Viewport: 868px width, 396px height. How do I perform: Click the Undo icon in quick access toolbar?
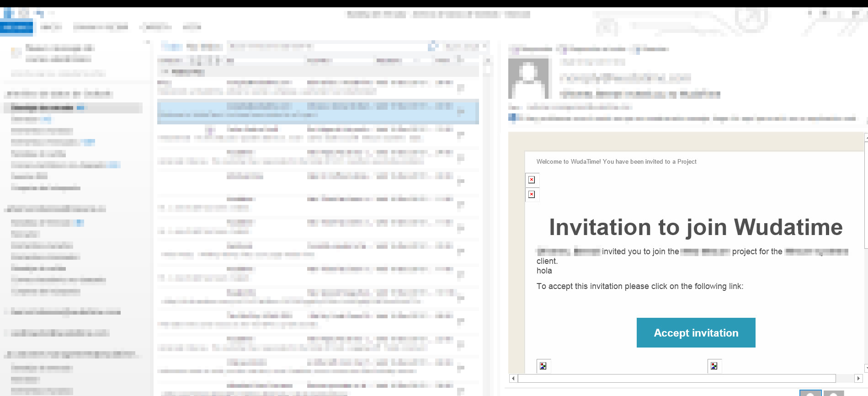coord(39,13)
